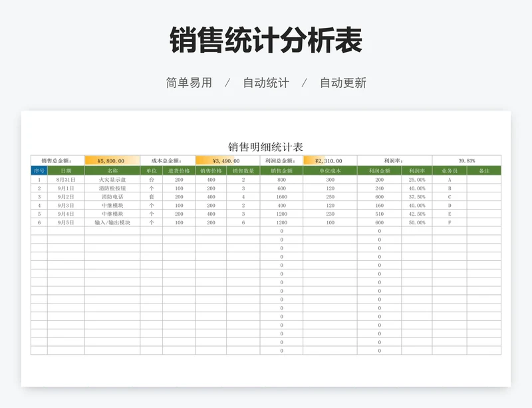This screenshot has height=408, width=532.
Task: Select the 备注 column header
Action: pyautogui.click(x=484, y=170)
